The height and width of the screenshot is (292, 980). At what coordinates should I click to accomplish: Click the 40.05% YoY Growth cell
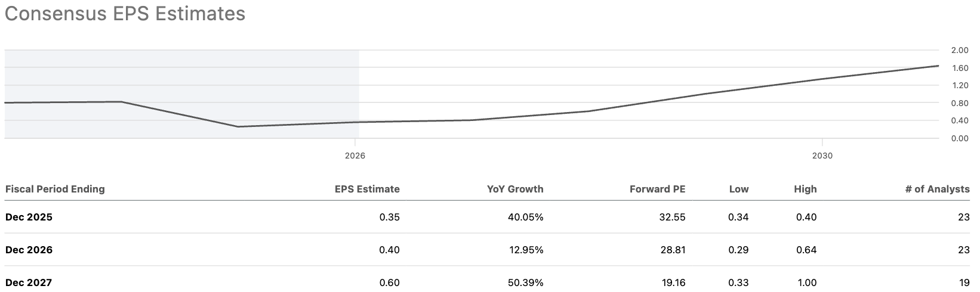coord(525,217)
